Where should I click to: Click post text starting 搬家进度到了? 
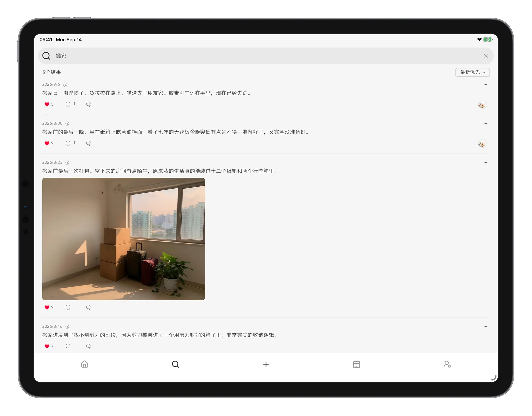(161, 335)
